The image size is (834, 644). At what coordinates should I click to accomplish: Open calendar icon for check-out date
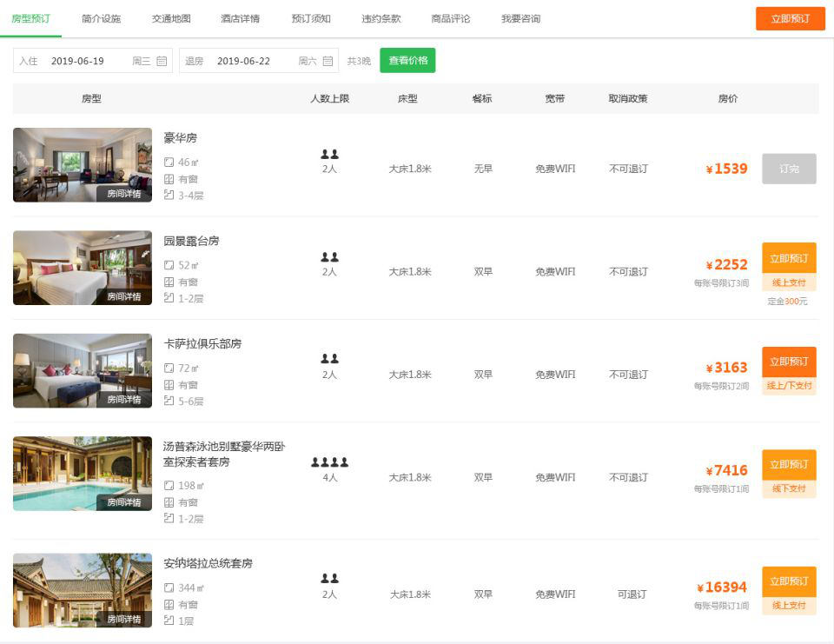tap(328, 61)
